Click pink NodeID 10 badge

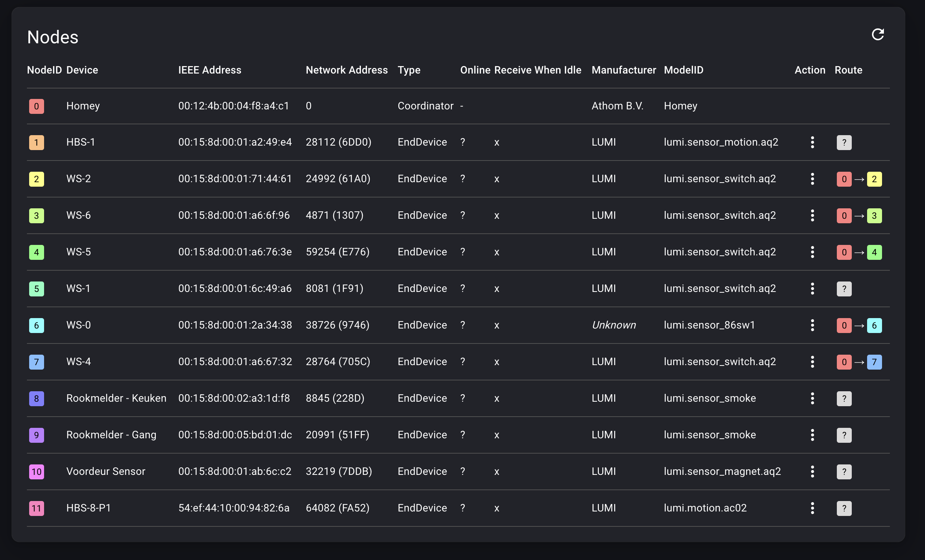(x=36, y=472)
